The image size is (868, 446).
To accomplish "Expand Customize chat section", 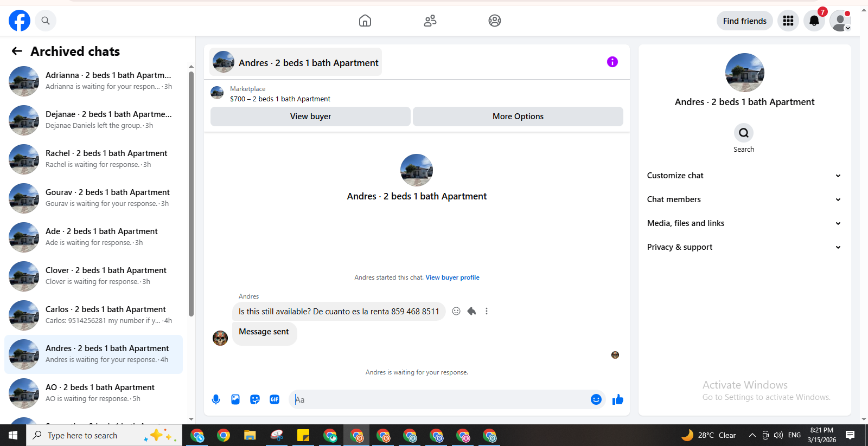I will point(744,176).
